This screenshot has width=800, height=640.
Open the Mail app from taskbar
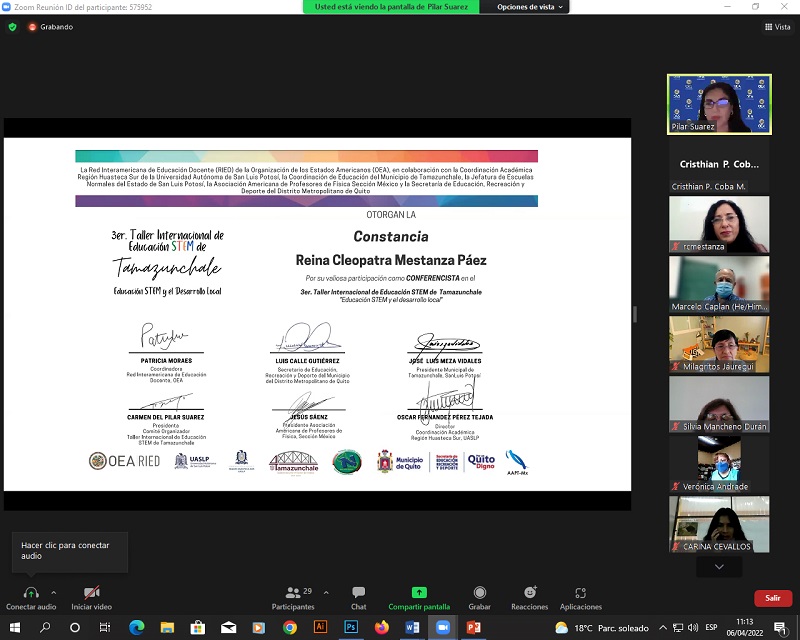pyautogui.click(x=228, y=627)
